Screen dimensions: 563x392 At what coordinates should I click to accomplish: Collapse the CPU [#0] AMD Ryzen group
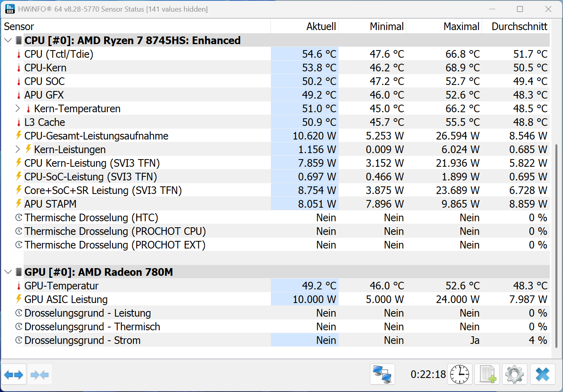pyautogui.click(x=8, y=40)
